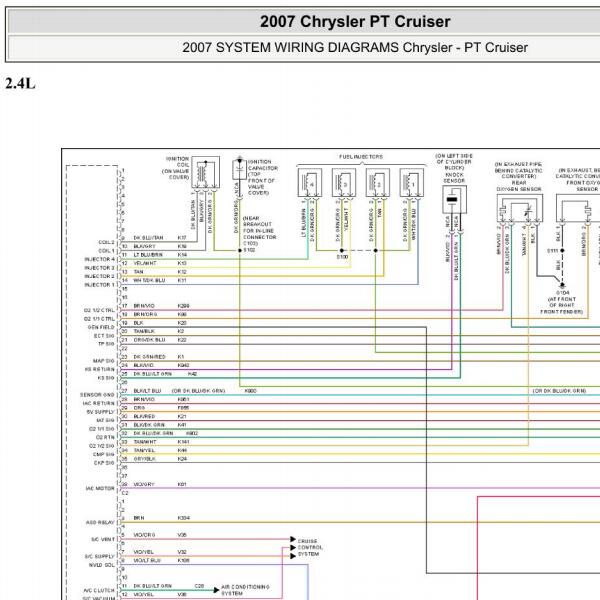Click the S100 splice dot

tap(342, 250)
